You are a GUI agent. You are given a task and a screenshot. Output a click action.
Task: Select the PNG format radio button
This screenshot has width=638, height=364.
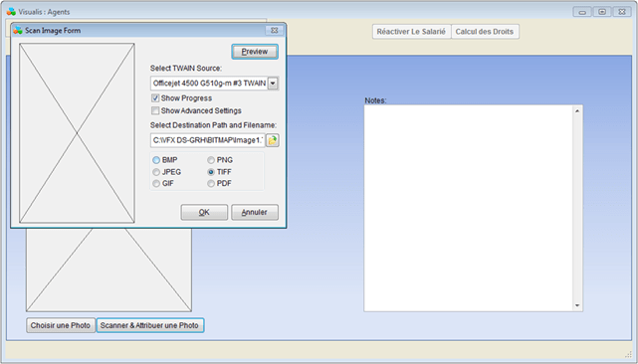click(211, 160)
